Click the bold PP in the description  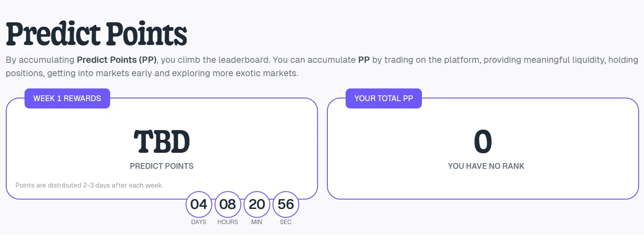point(364,60)
